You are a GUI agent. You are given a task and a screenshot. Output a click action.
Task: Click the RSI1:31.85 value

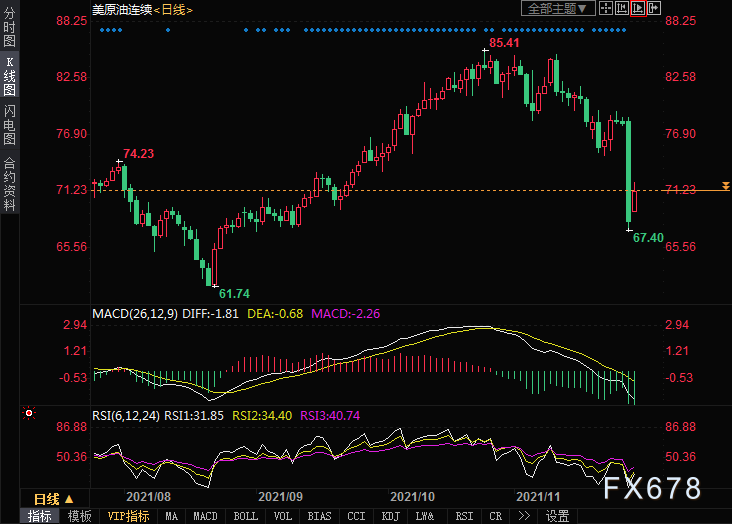pos(194,415)
